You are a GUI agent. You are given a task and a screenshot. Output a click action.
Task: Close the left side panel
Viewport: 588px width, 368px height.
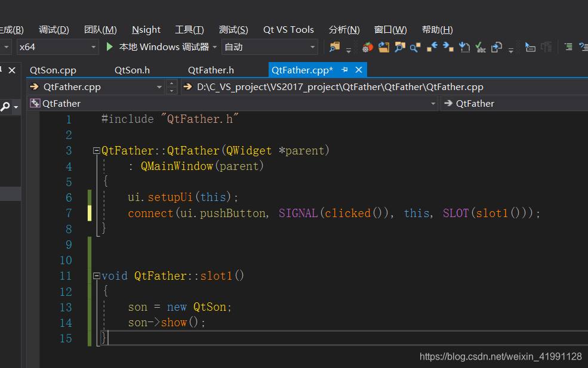click(x=12, y=70)
